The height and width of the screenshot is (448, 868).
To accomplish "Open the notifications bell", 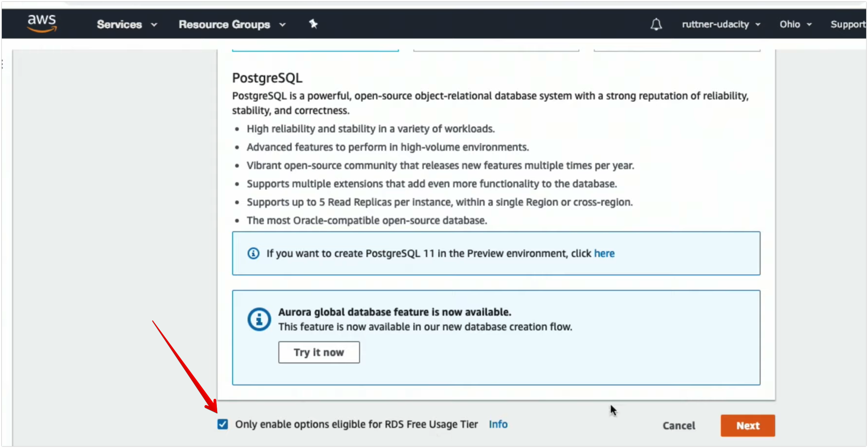I will pyautogui.click(x=656, y=24).
